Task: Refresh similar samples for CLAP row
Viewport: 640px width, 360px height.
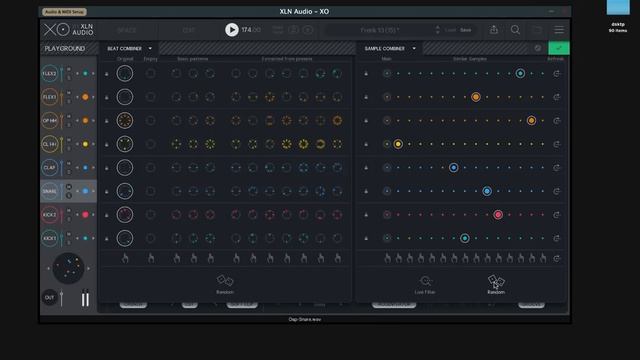Action: pos(556,168)
